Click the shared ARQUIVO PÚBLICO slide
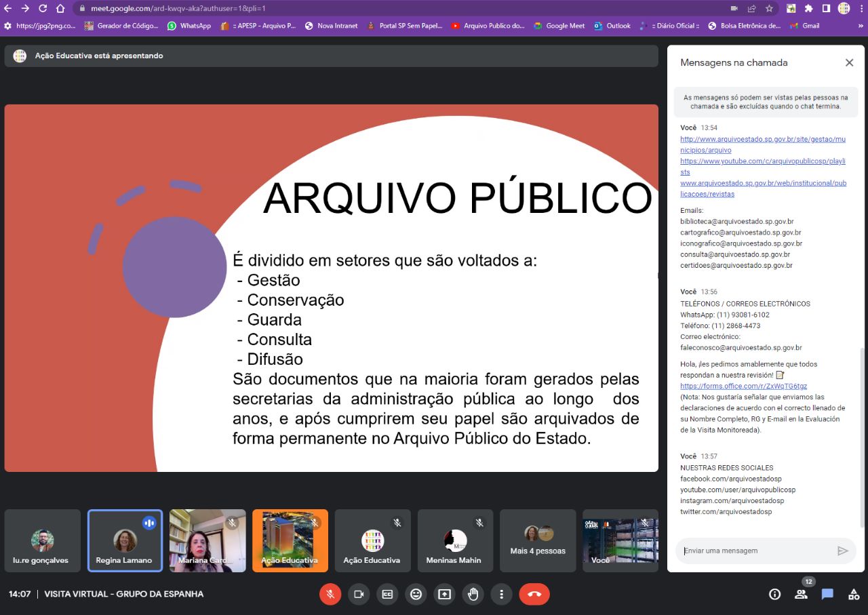Screen dimensions: 868x615 click(331, 288)
